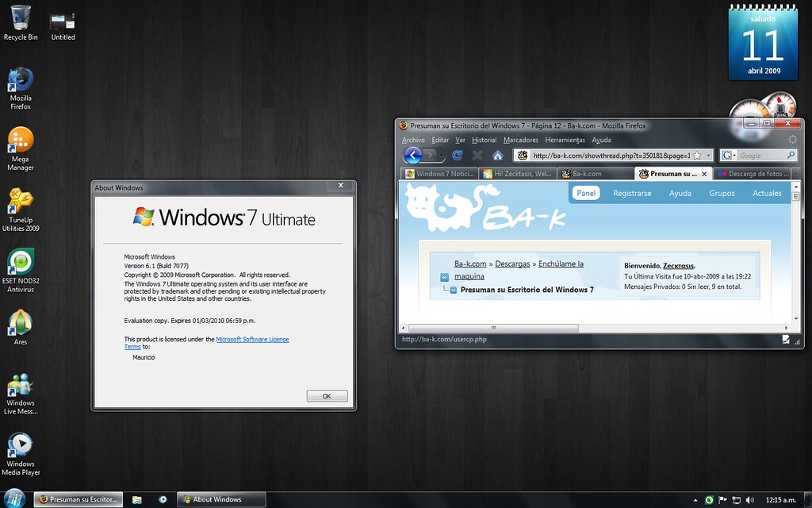Reload the page in Firefox

[x=457, y=155]
